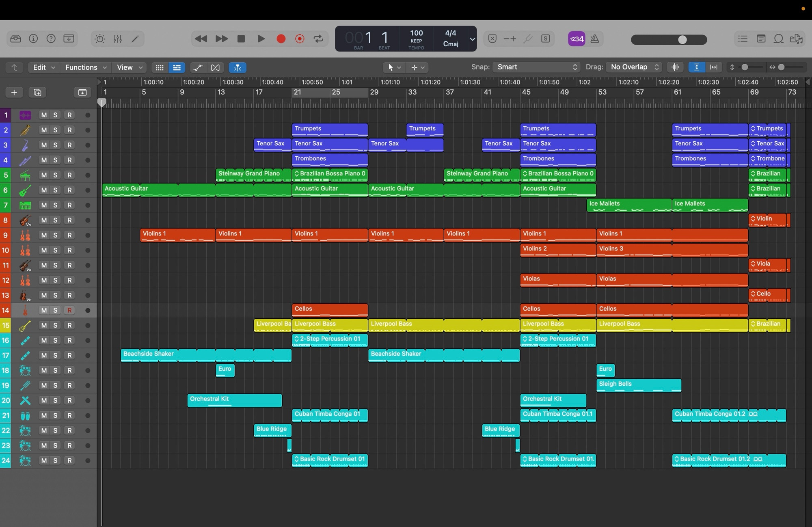
Task: Solo track 24 with S button
Action: (55, 461)
